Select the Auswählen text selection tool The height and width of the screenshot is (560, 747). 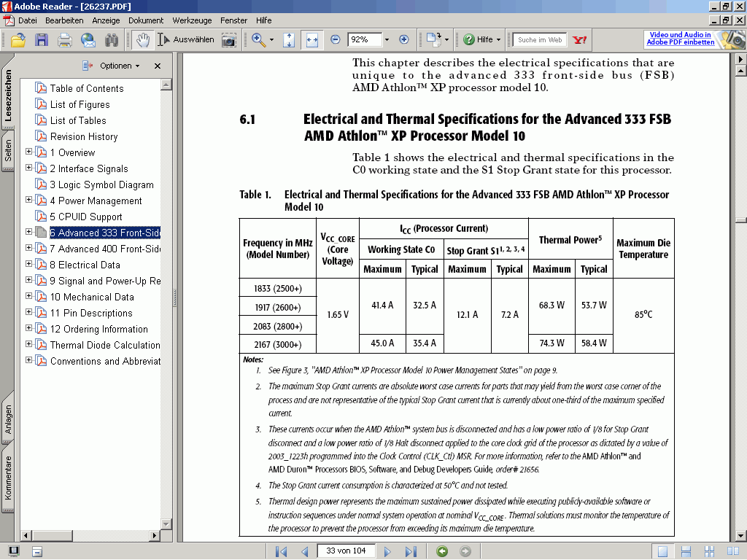(186, 39)
